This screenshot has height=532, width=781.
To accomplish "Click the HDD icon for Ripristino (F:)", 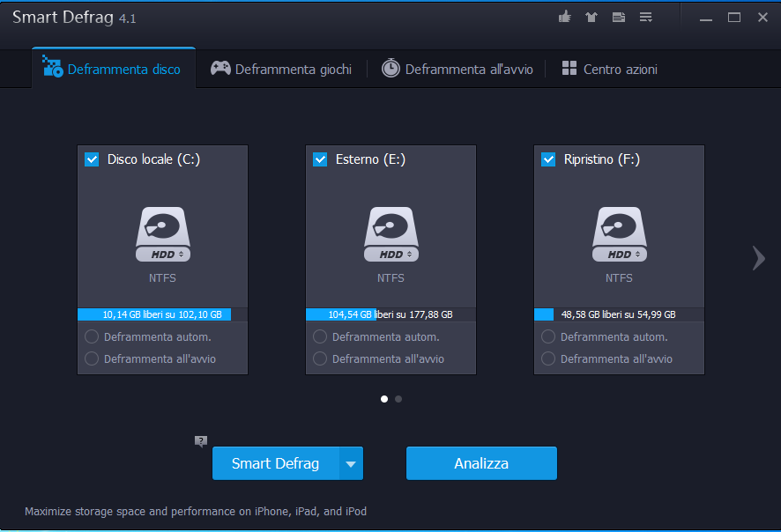I will point(619,234).
